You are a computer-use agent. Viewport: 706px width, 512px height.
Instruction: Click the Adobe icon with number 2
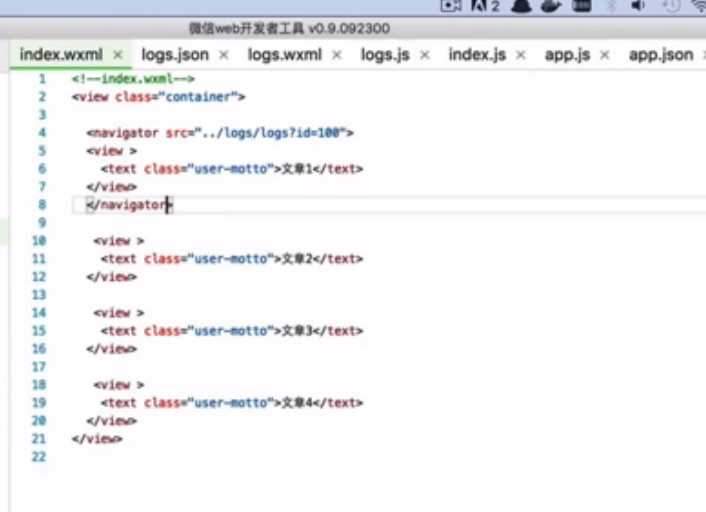coord(485,6)
